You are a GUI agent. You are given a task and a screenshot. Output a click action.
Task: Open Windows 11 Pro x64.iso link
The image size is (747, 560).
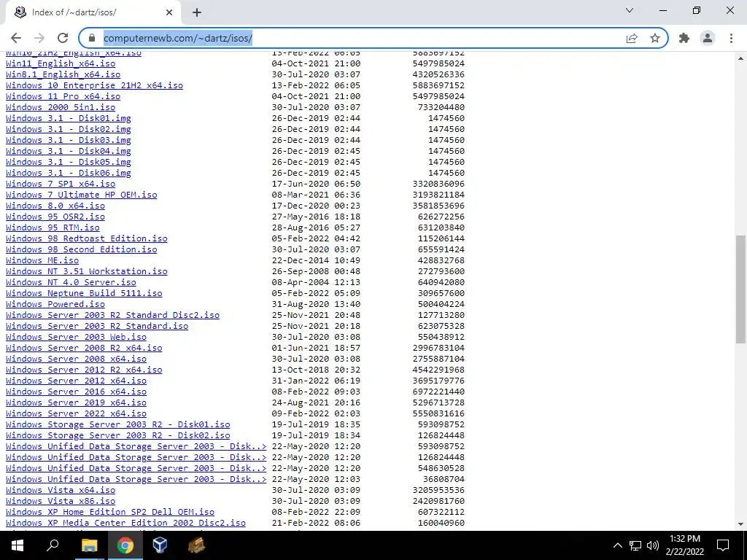63,96
